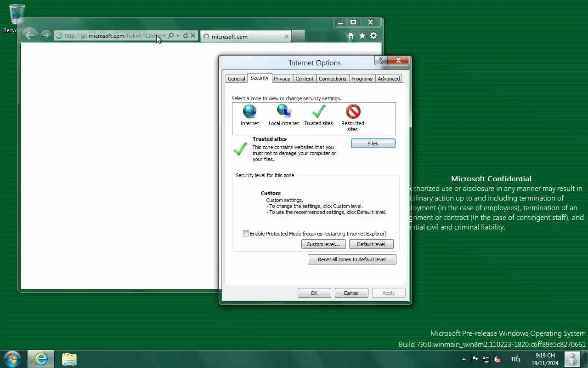Toggle Enable Protected Mode checkbox
Image resolution: width=588 pixels, height=368 pixels.
coord(246,234)
